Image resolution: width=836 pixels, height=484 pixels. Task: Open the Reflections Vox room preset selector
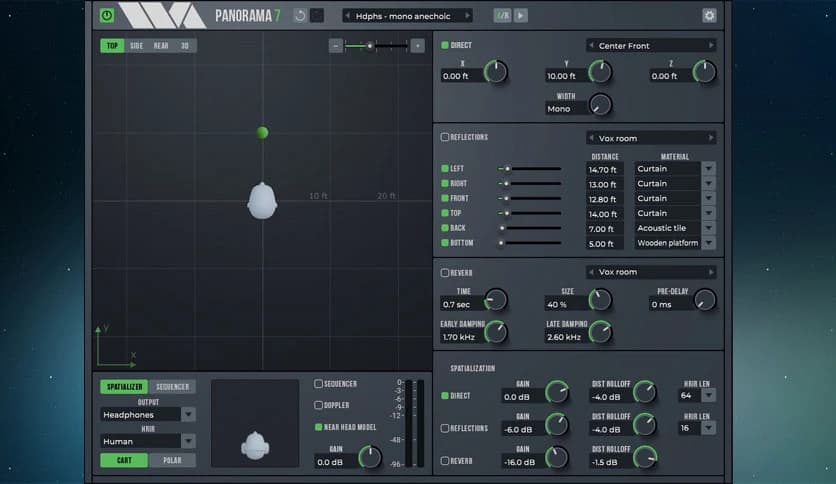[x=650, y=138]
